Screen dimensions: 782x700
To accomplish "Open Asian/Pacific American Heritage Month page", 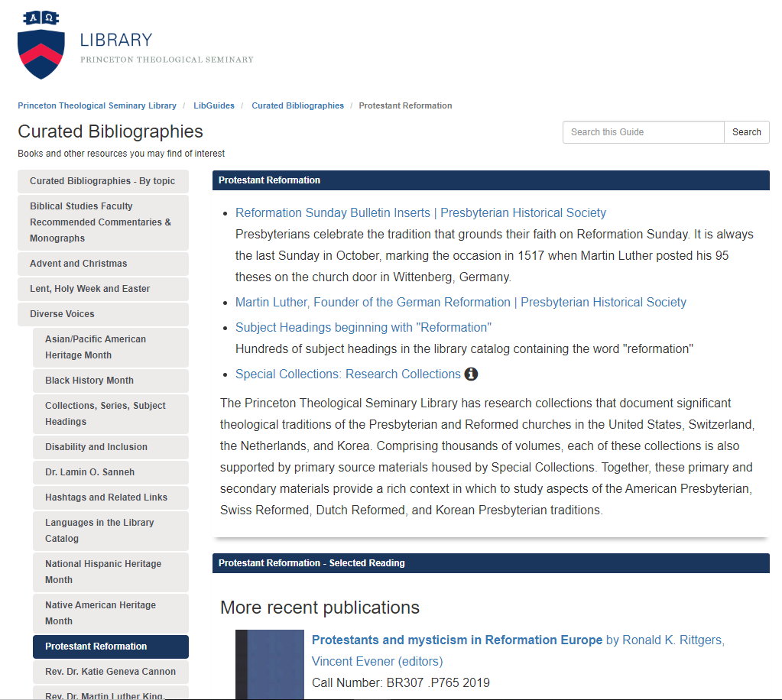I will [111, 347].
